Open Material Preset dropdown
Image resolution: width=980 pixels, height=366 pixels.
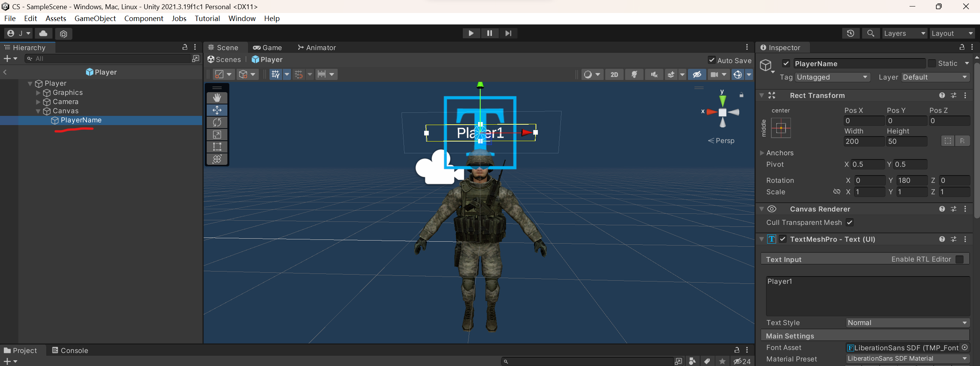(907, 359)
